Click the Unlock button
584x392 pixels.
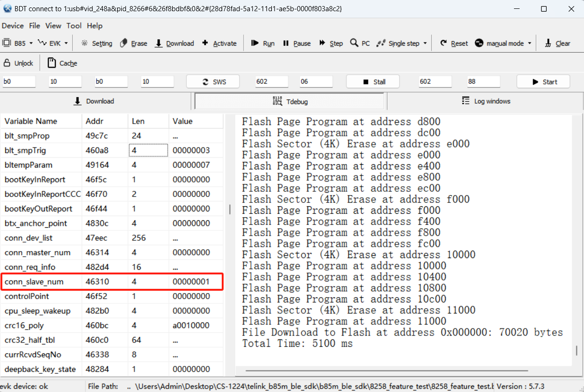(x=19, y=63)
